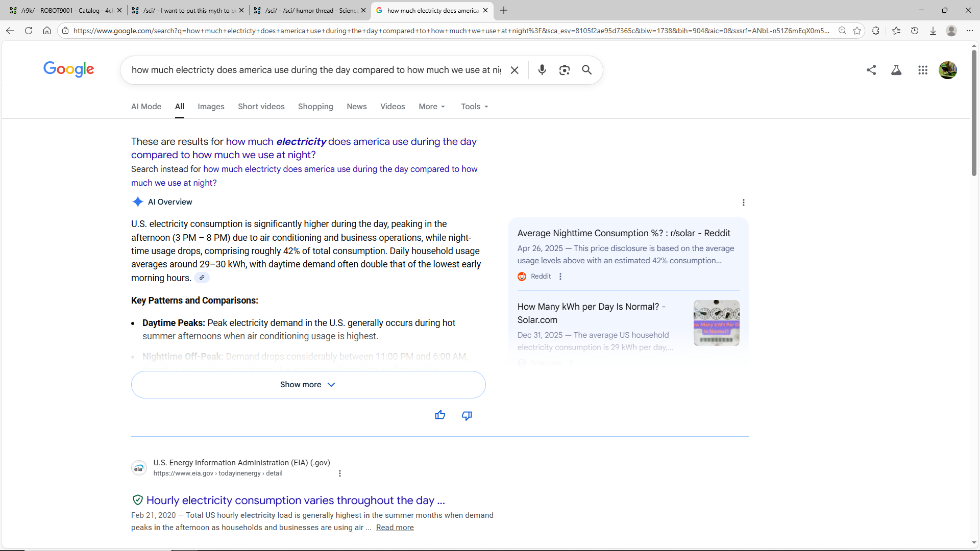
Task: Open Search Labs flask icon
Action: tap(896, 70)
